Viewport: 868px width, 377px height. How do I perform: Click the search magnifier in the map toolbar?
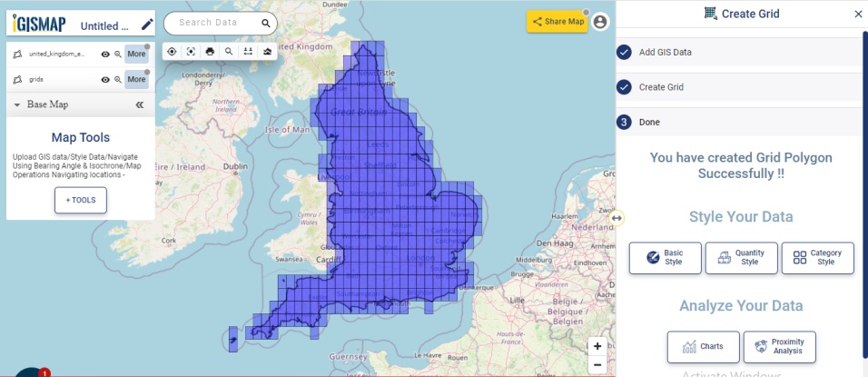[229, 52]
